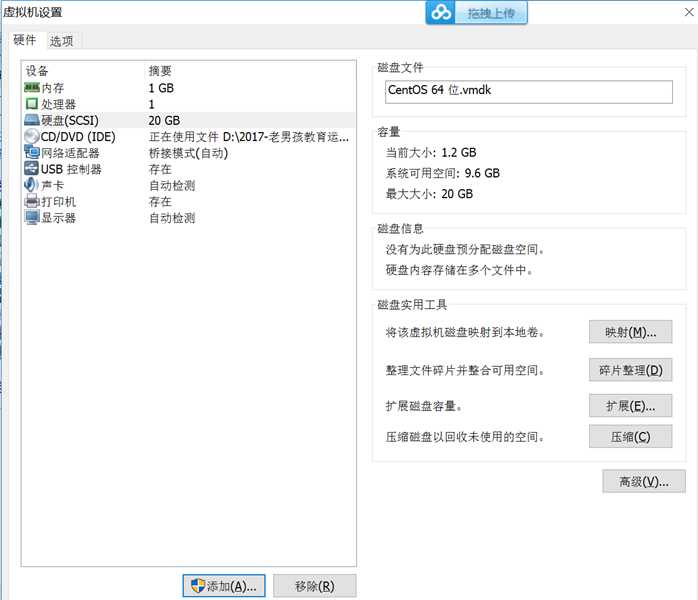Select the 内存 row label
Viewport: 698px width, 600px height.
pyautogui.click(x=53, y=88)
